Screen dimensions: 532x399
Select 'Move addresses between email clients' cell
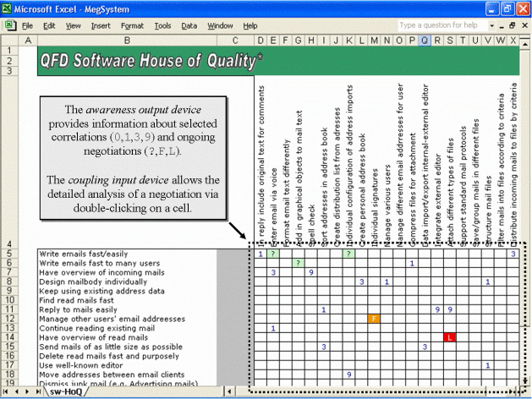point(127,374)
